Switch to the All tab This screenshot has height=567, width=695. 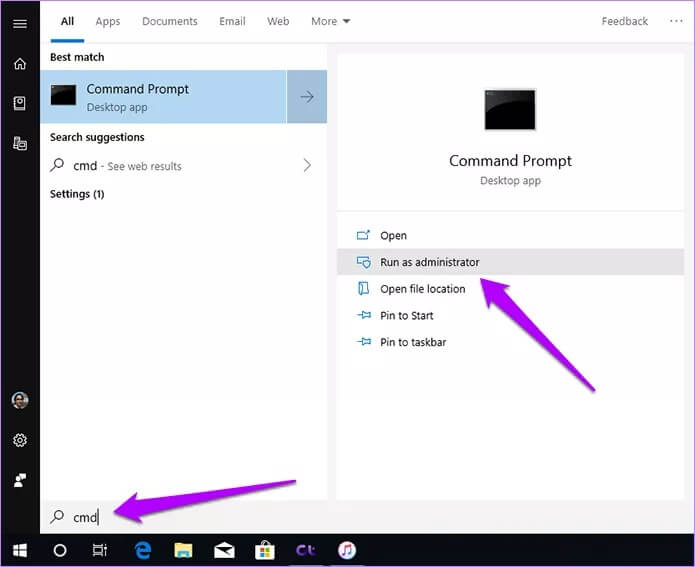coord(67,21)
